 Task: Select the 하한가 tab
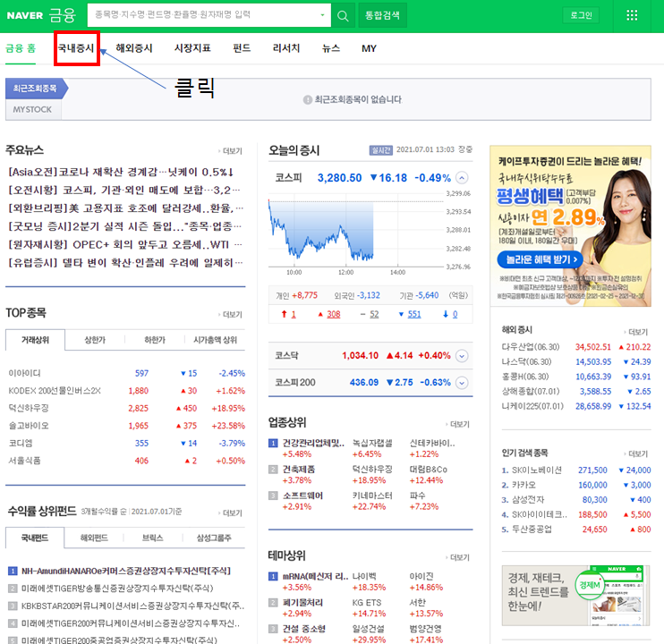pos(155,340)
